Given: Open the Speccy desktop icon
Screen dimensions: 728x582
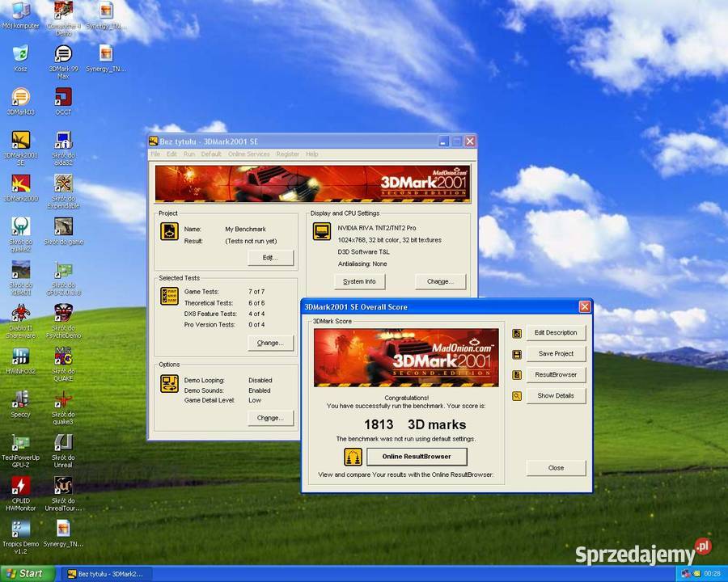Looking at the screenshot, I should [x=20, y=404].
